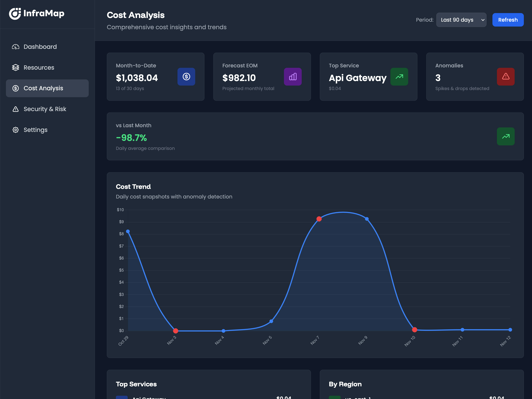The image size is (532, 399).
Task: Click the green trend arrow on Top Service card
Action: coord(399,77)
